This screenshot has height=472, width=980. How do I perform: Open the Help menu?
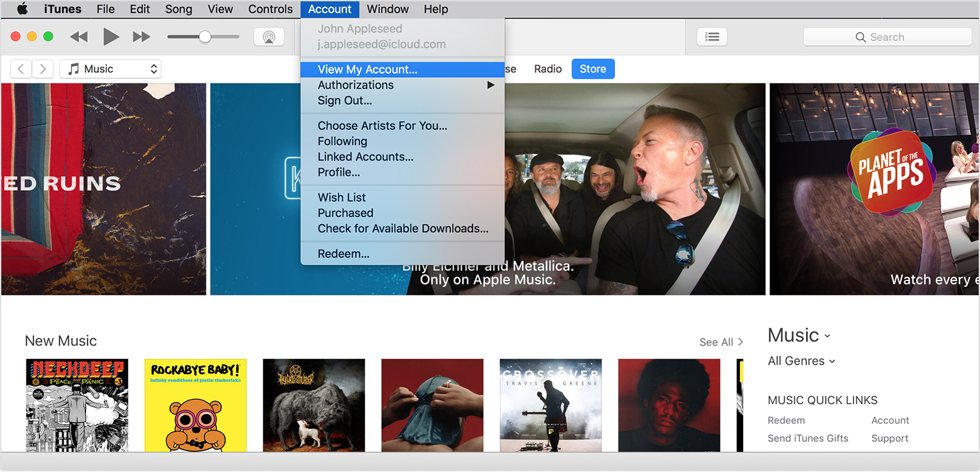(x=436, y=9)
